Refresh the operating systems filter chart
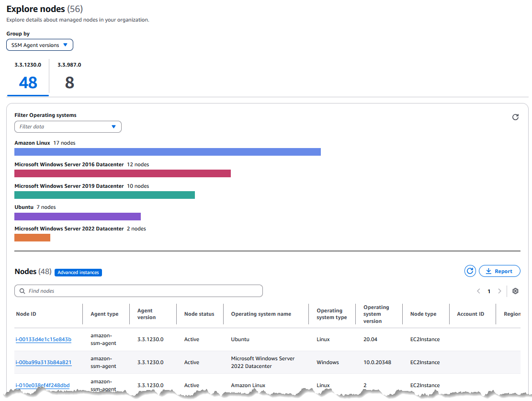 point(515,117)
